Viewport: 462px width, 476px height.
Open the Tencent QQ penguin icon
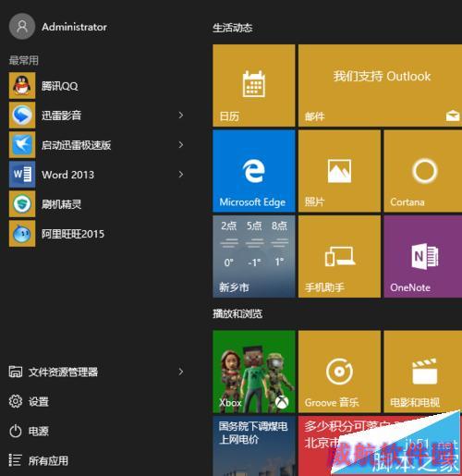pos(22,86)
